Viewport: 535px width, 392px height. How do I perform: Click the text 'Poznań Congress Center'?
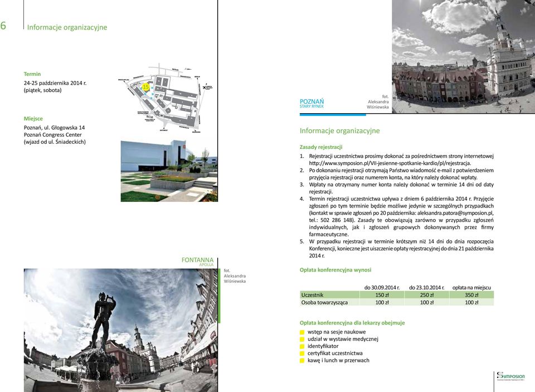click(x=53, y=135)
